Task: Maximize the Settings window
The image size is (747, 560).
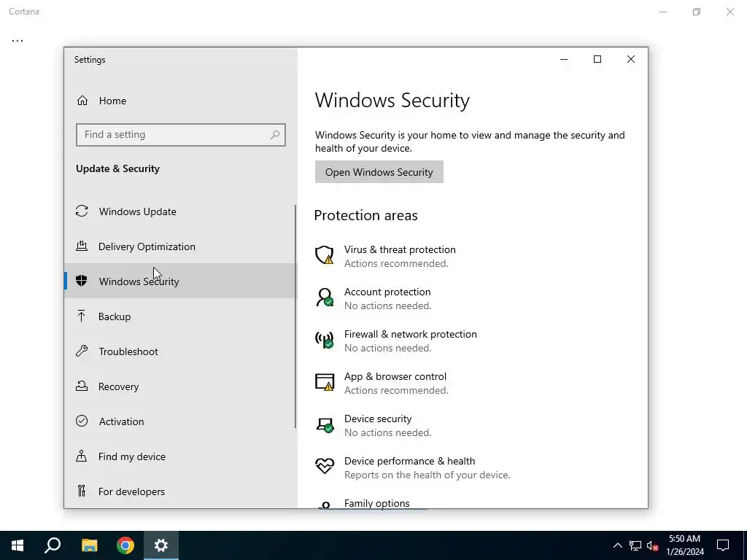Action: pos(597,59)
